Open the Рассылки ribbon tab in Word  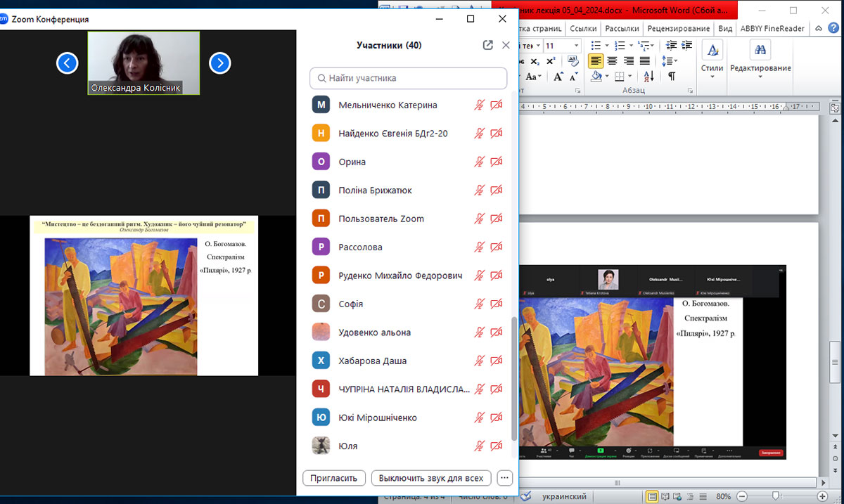tap(622, 28)
